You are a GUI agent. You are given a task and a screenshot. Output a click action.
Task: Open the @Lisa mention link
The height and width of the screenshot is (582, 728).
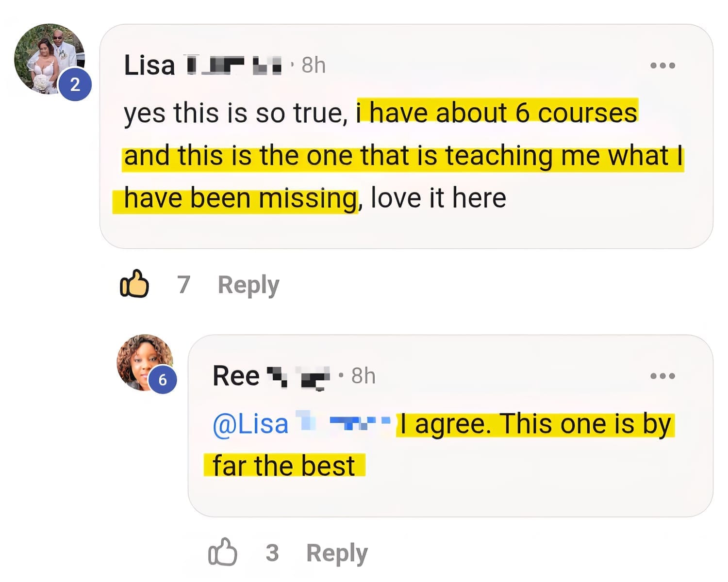(x=251, y=424)
